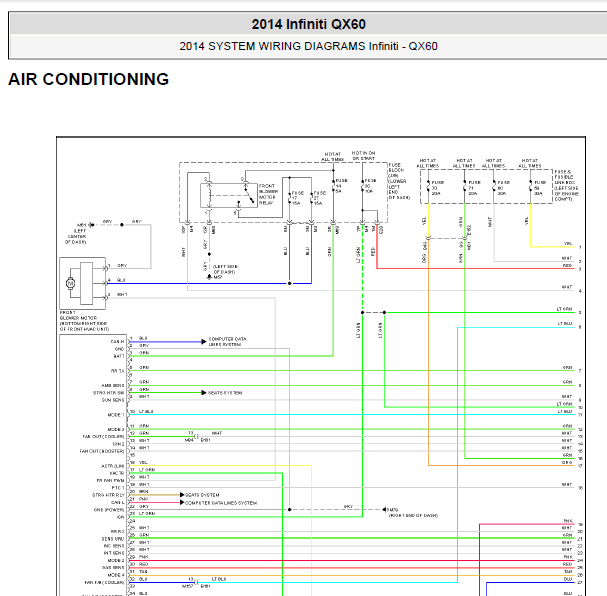Click the M57 ground symbol
The image size is (607, 596).
click(209, 276)
